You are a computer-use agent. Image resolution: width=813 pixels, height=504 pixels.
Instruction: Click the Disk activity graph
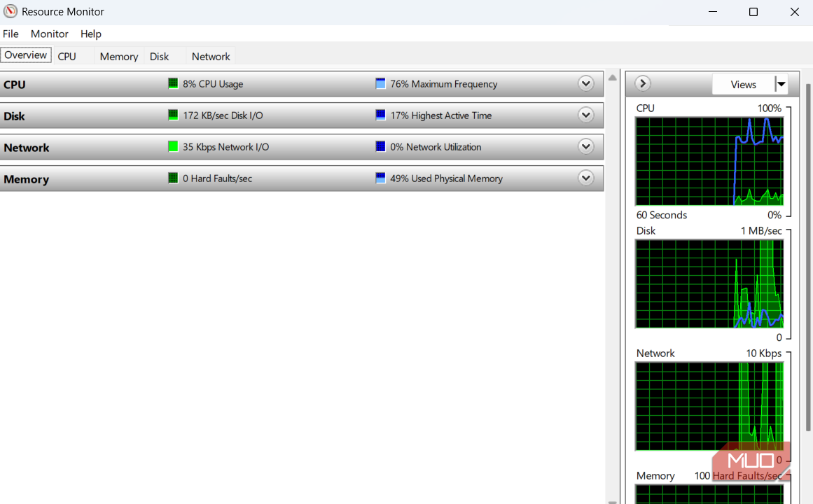(x=709, y=283)
